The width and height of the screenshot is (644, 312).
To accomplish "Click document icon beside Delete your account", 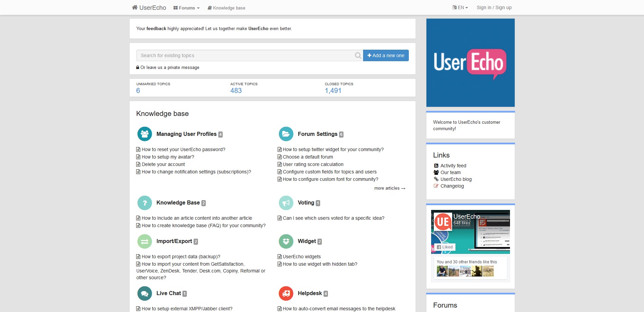I will point(138,164).
